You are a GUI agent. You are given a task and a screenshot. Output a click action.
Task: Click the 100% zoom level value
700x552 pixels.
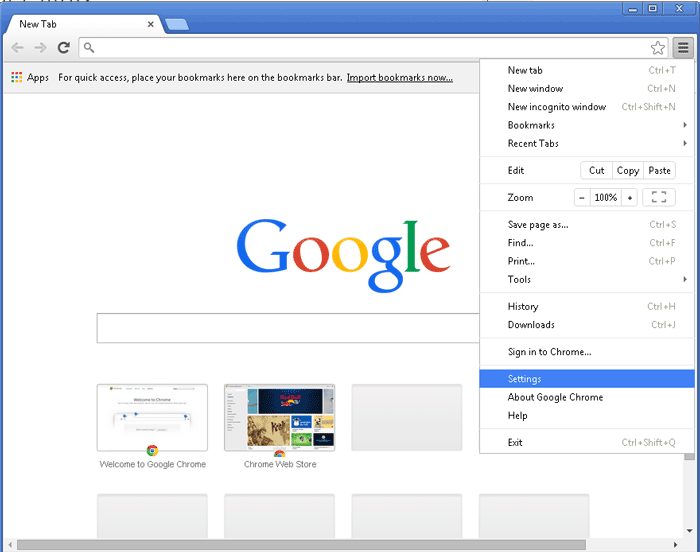[606, 197]
